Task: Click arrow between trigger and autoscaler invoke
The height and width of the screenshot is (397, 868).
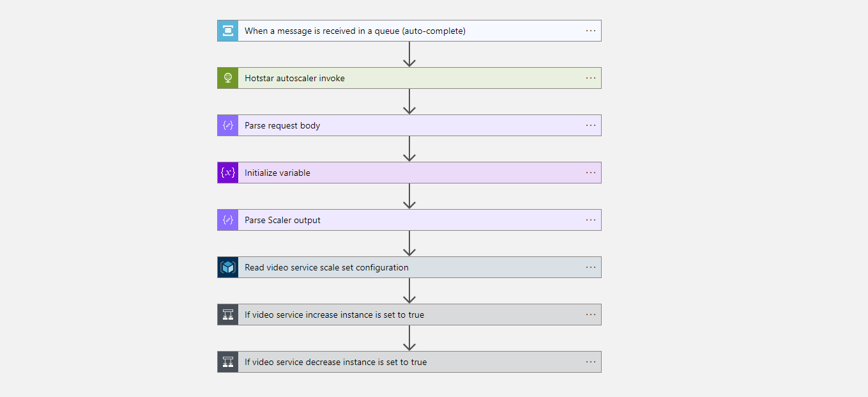Action: point(409,54)
